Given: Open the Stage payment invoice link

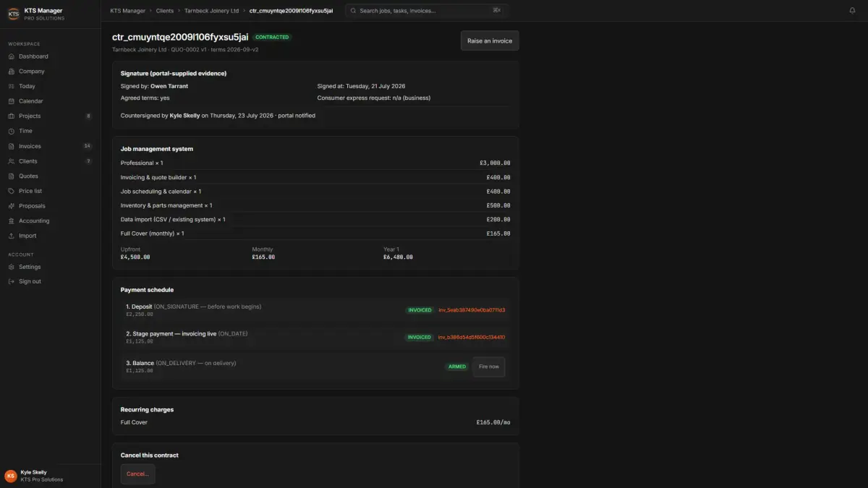Looking at the screenshot, I should pyautogui.click(x=472, y=337).
